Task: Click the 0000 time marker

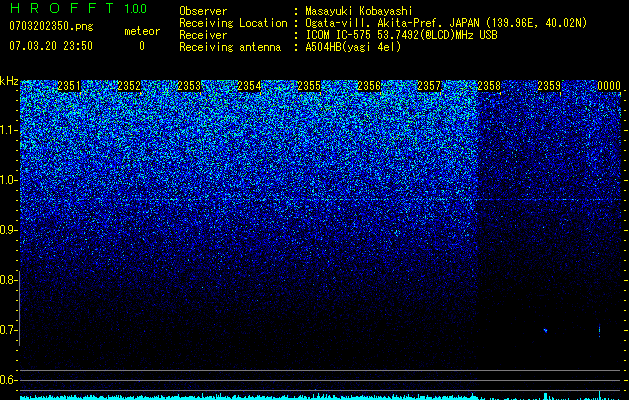Action: click(x=609, y=86)
